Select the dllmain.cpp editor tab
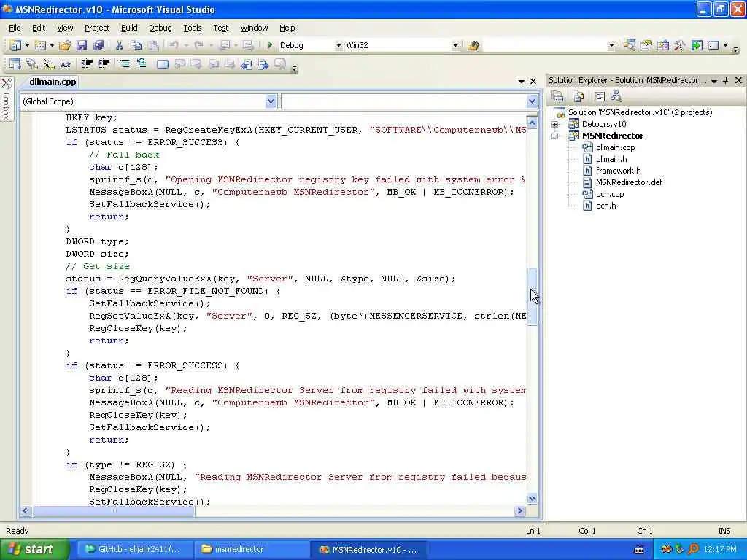 coord(53,82)
